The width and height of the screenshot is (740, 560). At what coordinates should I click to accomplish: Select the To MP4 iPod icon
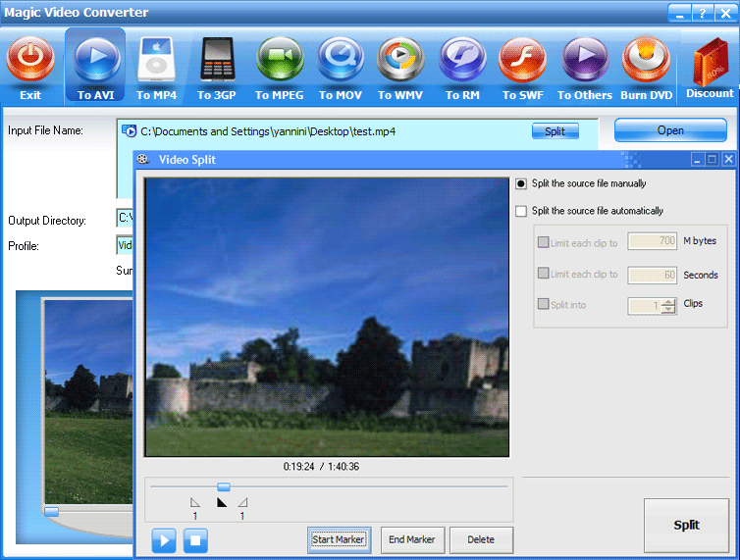tap(156, 61)
